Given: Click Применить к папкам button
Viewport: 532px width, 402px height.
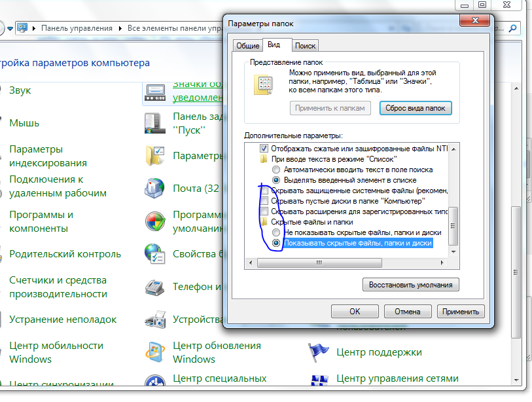Looking at the screenshot, I should (x=330, y=108).
